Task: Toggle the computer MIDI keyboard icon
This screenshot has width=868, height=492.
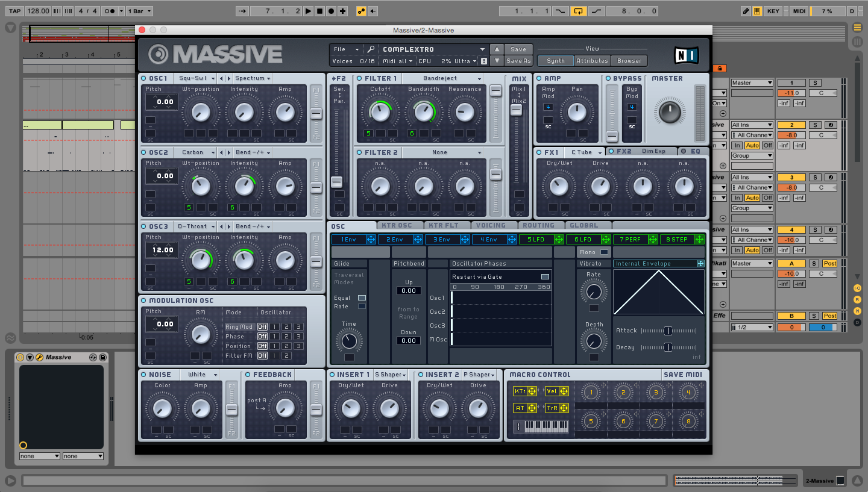Action: pyautogui.click(x=756, y=11)
